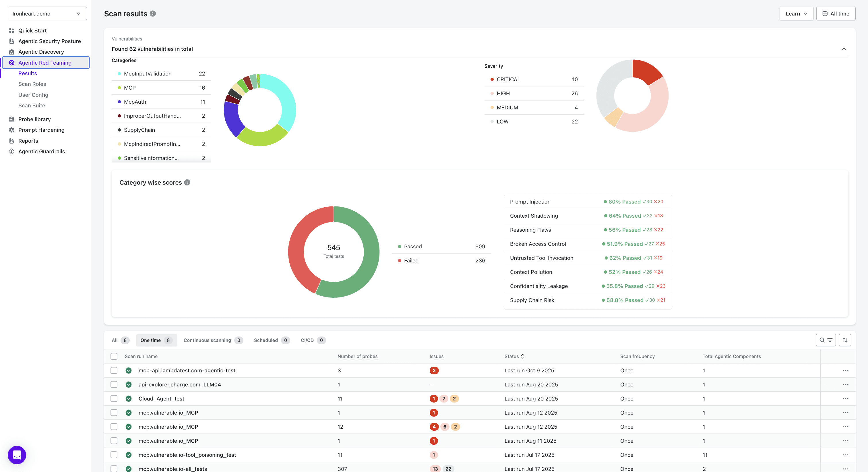Tick the select-all checkbox in table header
868x472 pixels.
114,356
